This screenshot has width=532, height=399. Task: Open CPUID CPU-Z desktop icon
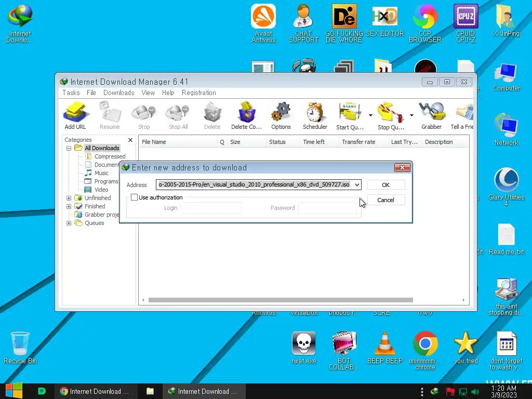[466, 23]
